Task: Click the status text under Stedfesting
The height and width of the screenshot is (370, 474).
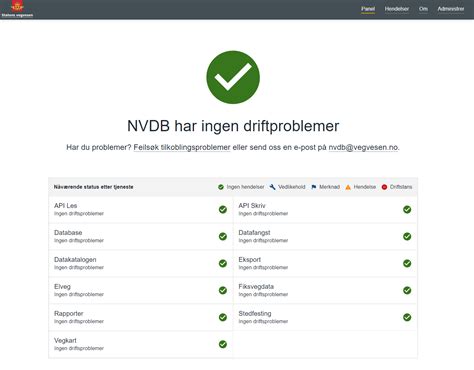Action: pos(263,321)
